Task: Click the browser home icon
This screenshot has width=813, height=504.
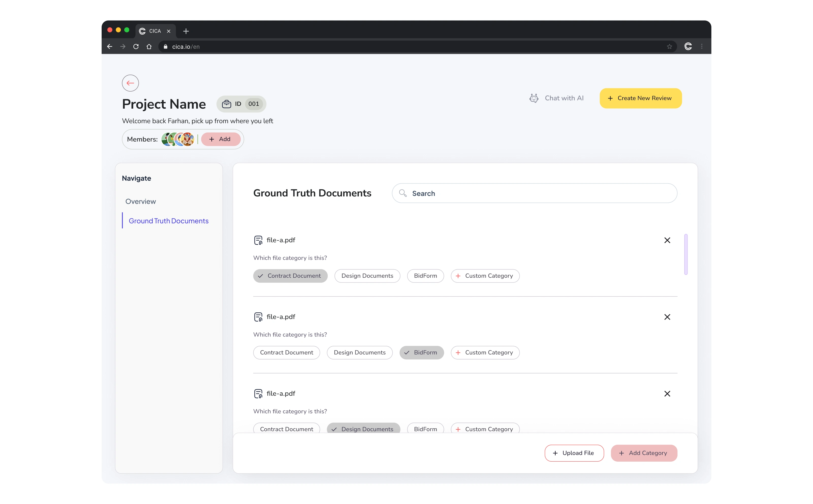Action: tap(149, 47)
